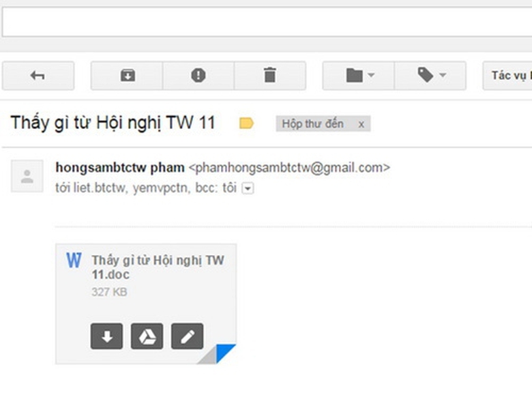Image resolution: width=532 pixels, height=399 pixels.
Task: Expand recipient details arrow next to bcc
Action: (x=248, y=188)
